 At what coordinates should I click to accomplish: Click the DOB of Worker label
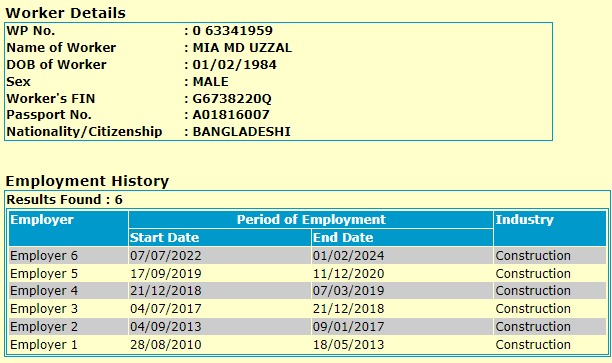click(x=56, y=64)
